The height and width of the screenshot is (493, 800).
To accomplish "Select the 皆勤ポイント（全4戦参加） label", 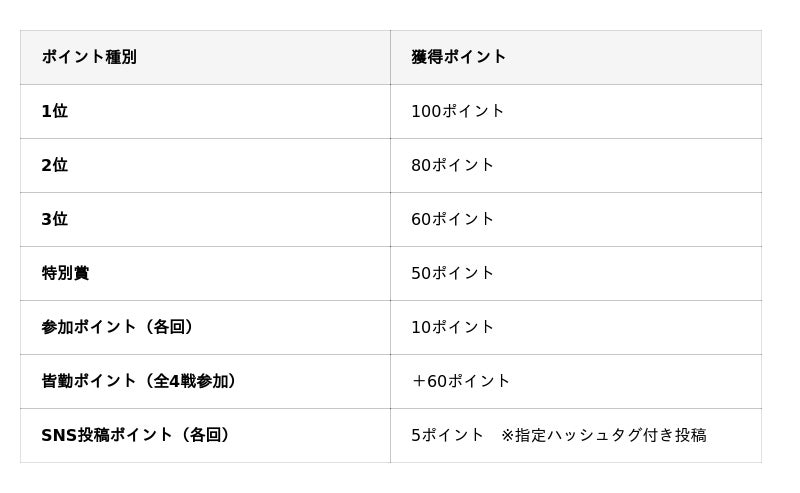I will pyautogui.click(x=139, y=381).
